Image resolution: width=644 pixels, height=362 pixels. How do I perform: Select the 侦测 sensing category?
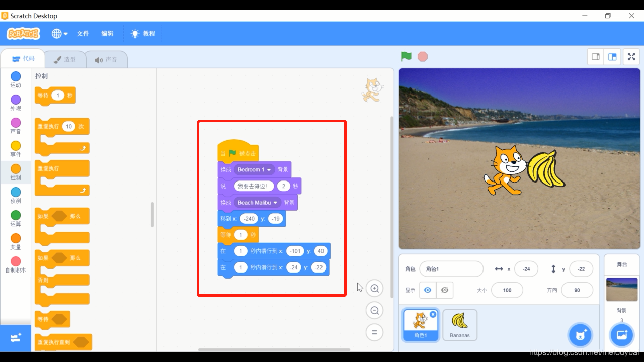pos(16,195)
